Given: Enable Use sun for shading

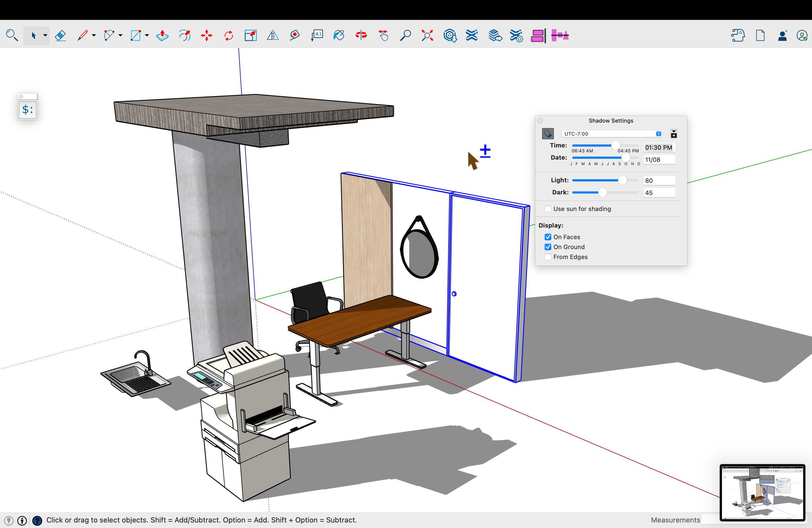Looking at the screenshot, I should click(548, 209).
